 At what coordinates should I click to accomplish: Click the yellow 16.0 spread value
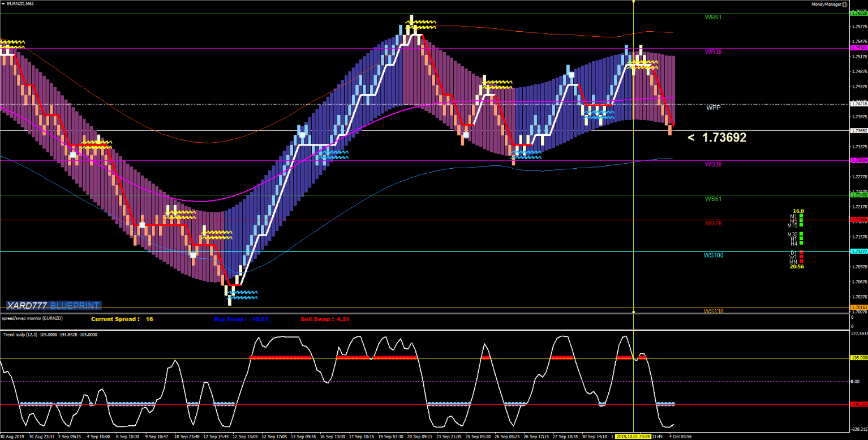[x=798, y=211]
